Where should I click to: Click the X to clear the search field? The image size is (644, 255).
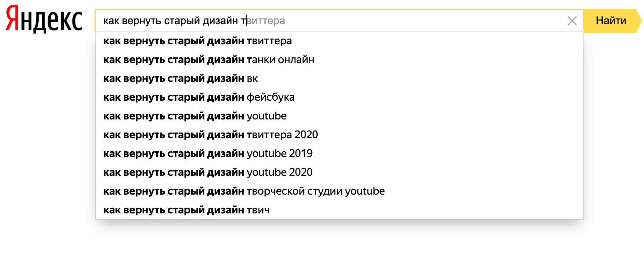coord(572,21)
